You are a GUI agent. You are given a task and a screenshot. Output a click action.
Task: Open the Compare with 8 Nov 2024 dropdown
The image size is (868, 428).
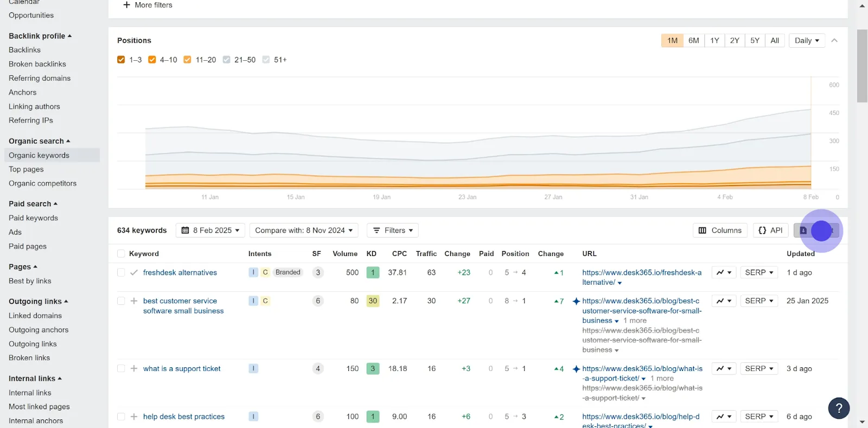[304, 231]
